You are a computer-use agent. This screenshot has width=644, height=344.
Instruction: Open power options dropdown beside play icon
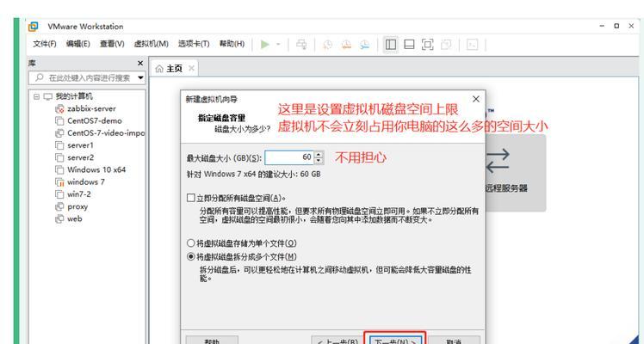278,44
